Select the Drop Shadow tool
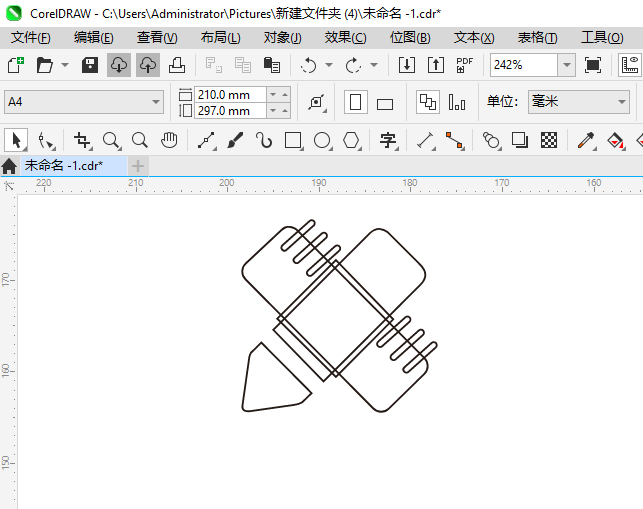Viewport: 643px width, 509px height. click(520, 140)
